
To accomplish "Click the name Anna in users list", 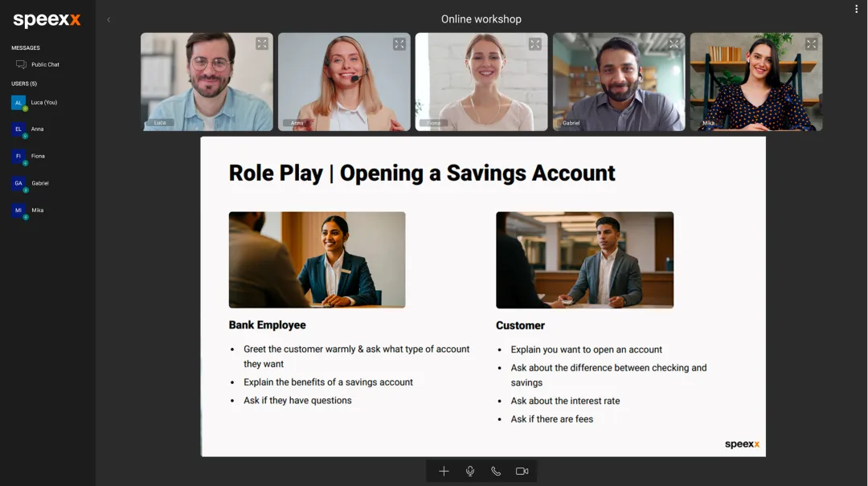I will [x=37, y=129].
